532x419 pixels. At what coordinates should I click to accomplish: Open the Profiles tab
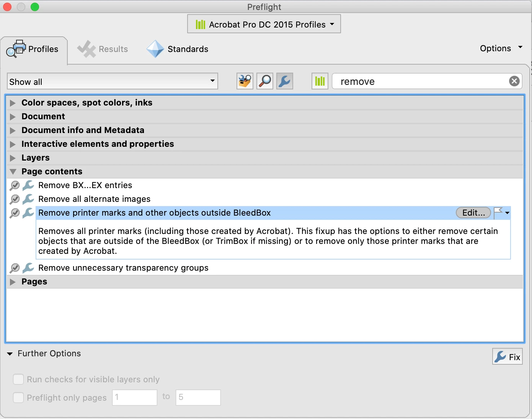tap(34, 50)
